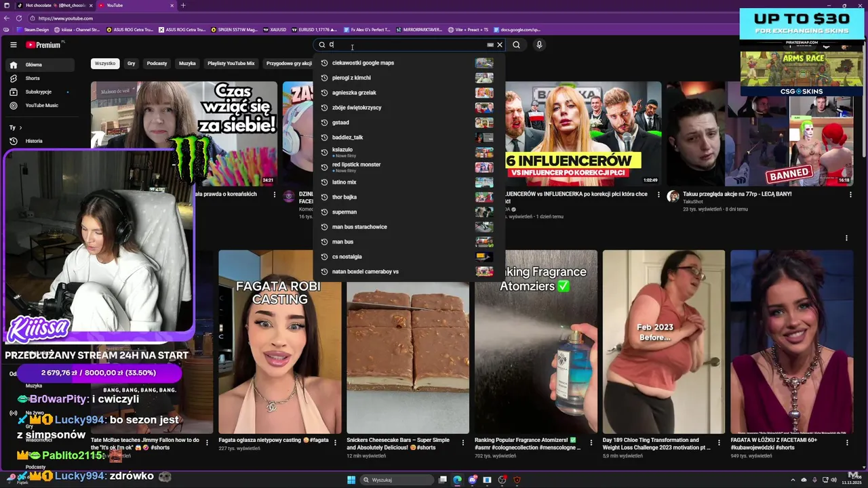Open the YouTube hamburger guide menu

(13, 45)
